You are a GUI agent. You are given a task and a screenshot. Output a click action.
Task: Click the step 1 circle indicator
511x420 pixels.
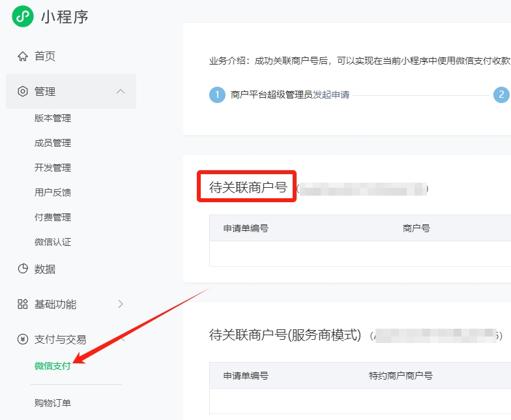point(217,95)
